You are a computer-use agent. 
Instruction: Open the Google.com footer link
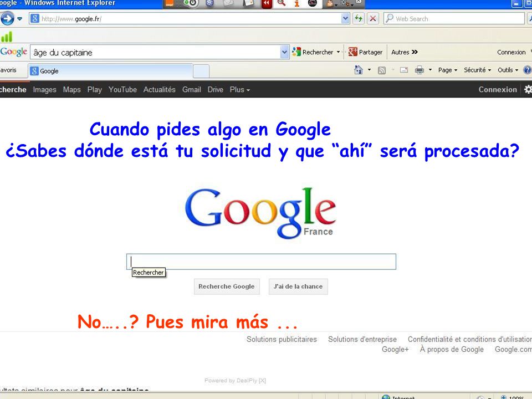pyautogui.click(x=513, y=350)
